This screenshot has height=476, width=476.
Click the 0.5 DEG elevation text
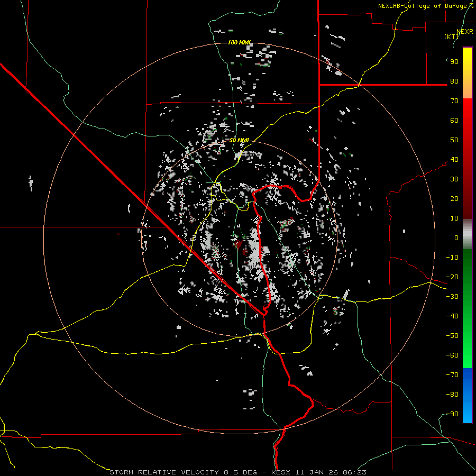(241, 472)
